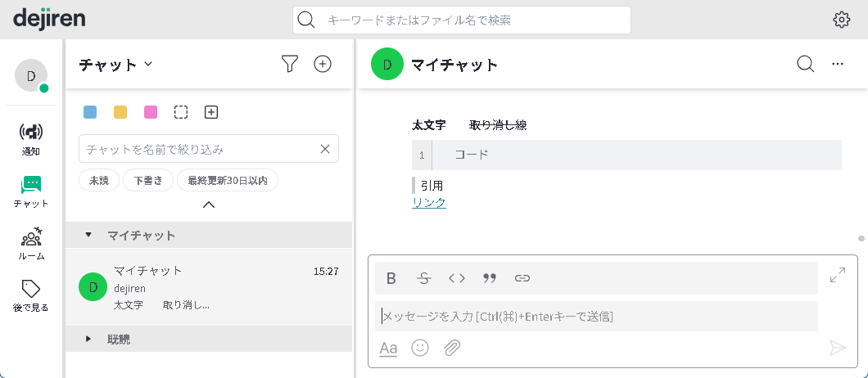Open the チャット header dropdown
The image size is (868, 378).
click(x=148, y=65)
